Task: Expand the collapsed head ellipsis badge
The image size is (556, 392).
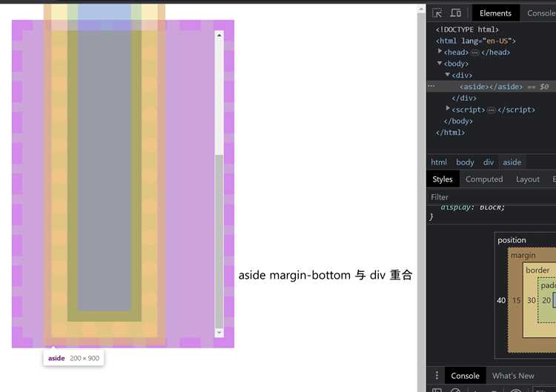Action: [474, 53]
